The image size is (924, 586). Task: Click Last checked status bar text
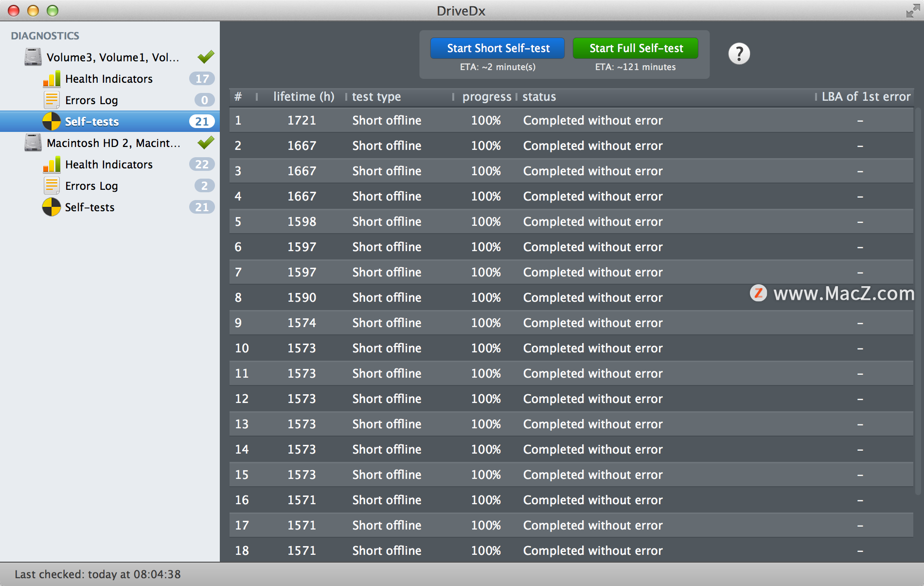tap(97, 574)
